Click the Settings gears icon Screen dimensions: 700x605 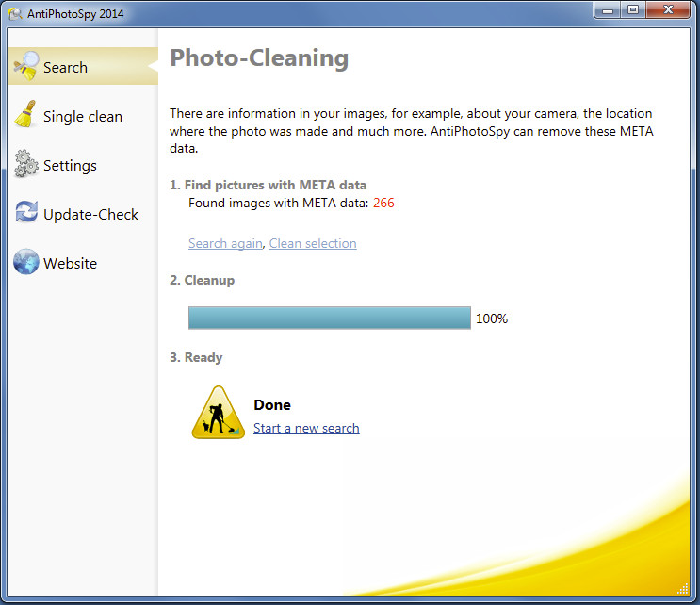tap(25, 163)
